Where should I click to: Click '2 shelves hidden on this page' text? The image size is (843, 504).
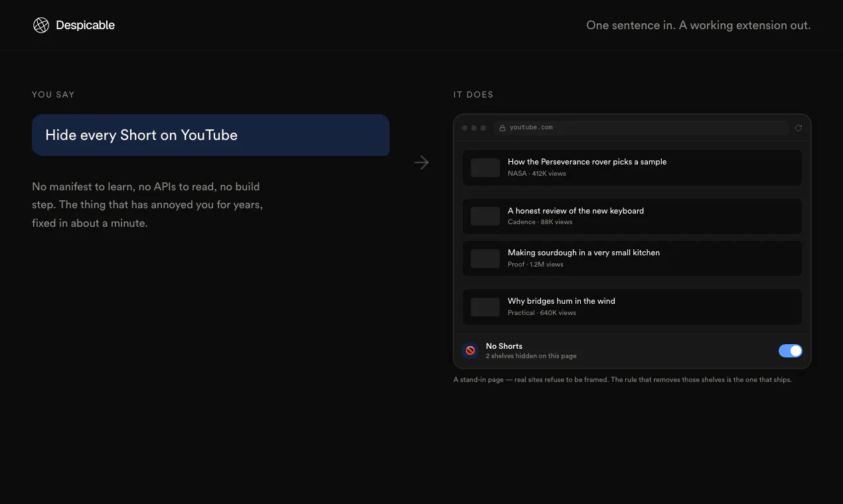531,356
